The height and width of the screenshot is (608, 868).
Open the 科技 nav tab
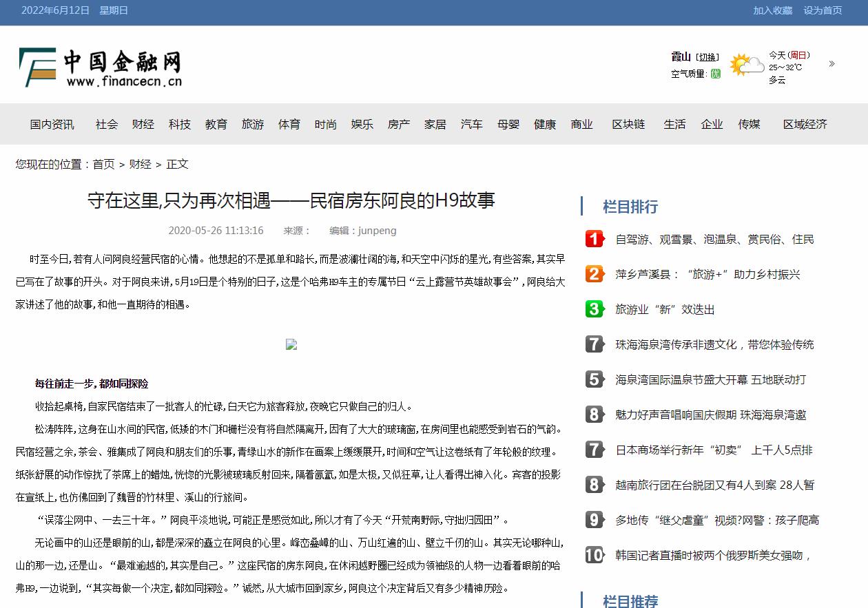[180, 124]
